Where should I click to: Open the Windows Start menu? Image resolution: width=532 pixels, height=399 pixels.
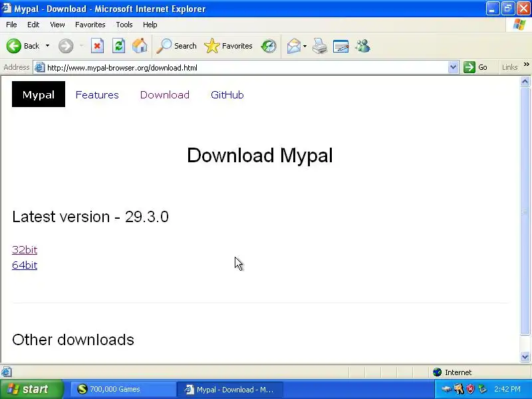click(x=32, y=389)
